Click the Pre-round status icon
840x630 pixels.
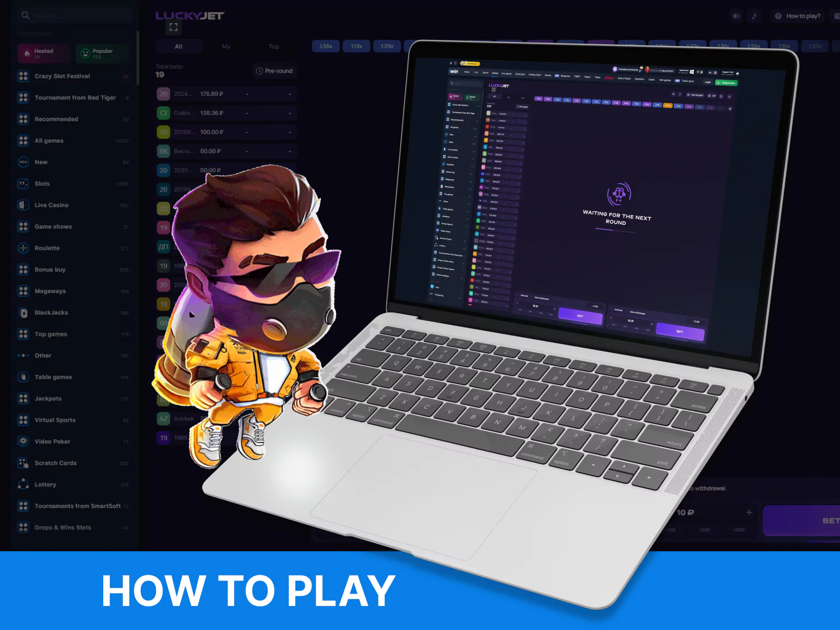click(261, 71)
